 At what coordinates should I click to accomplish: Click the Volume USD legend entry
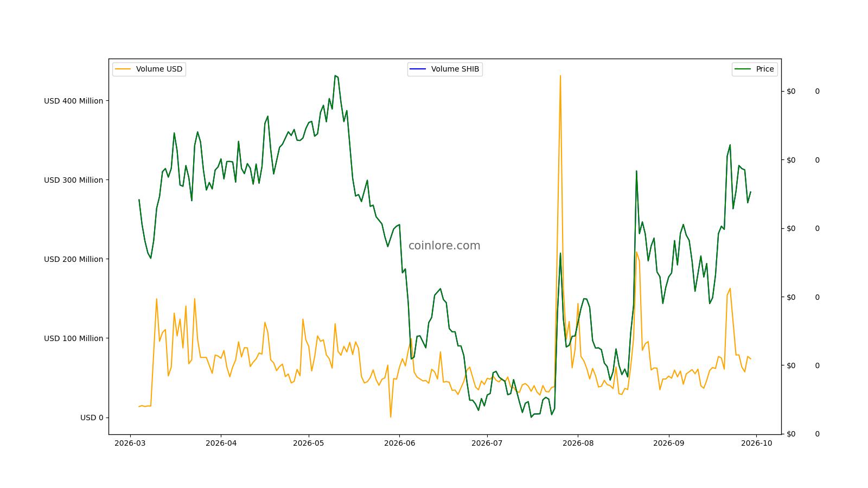point(149,69)
